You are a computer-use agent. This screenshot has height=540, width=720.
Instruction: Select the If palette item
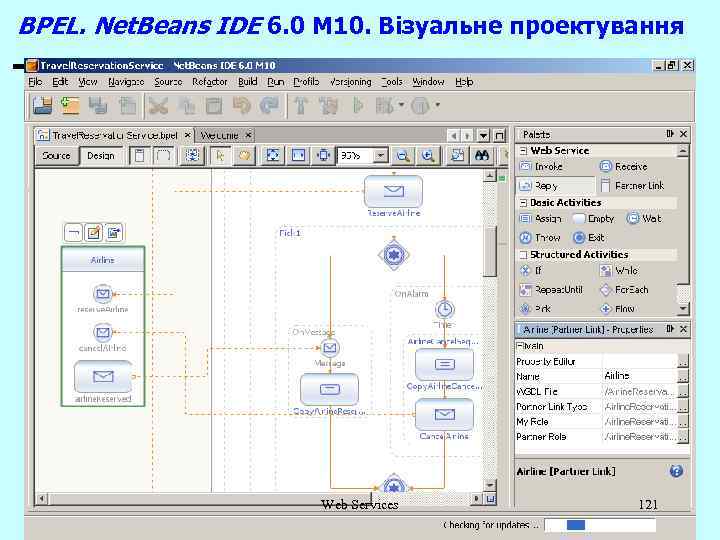[531, 270]
